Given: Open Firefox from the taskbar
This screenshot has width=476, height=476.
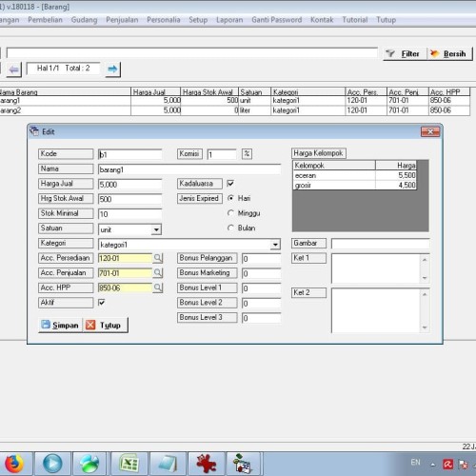Looking at the screenshot, I should [14, 464].
